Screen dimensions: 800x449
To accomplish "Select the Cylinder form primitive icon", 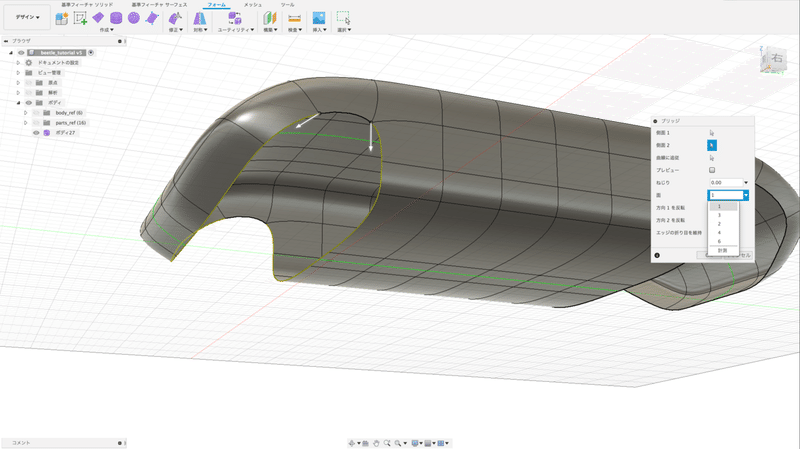I will click(117, 18).
